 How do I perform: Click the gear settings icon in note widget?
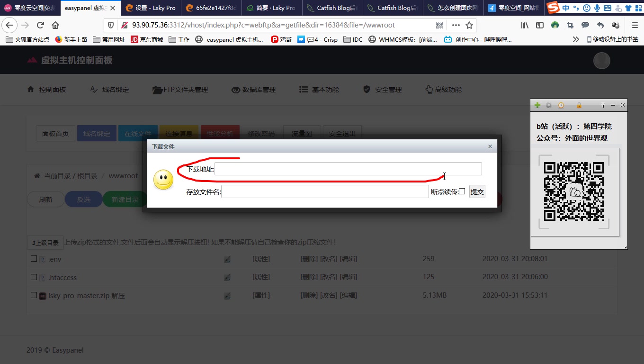(x=549, y=105)
